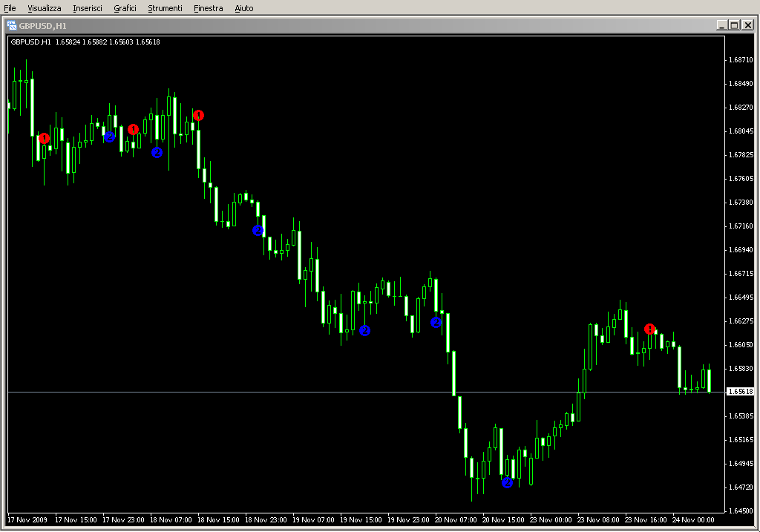Image resolution: width=760 pixels, height=532 pixels.
Task: Open the Finestra menu
Action: pyautogui.click(x=208, y=8)
